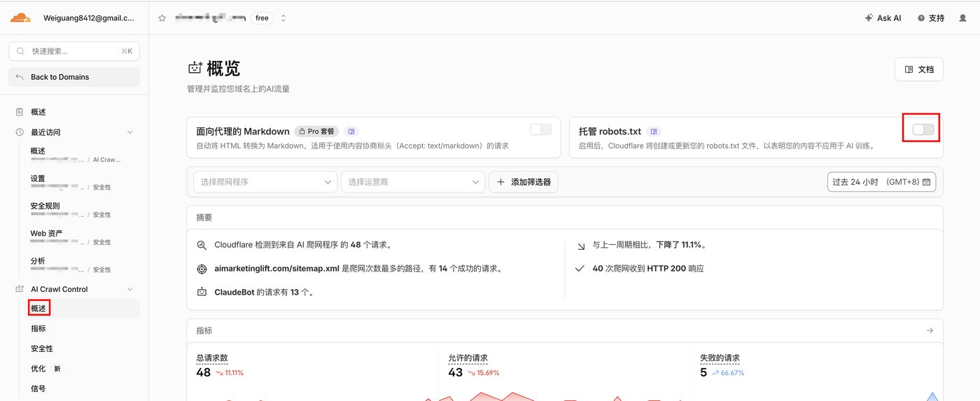Collapse the AI Crawl Control section
Screen dimensions: 980x401
pyautogui.click(x=129, y=289)
